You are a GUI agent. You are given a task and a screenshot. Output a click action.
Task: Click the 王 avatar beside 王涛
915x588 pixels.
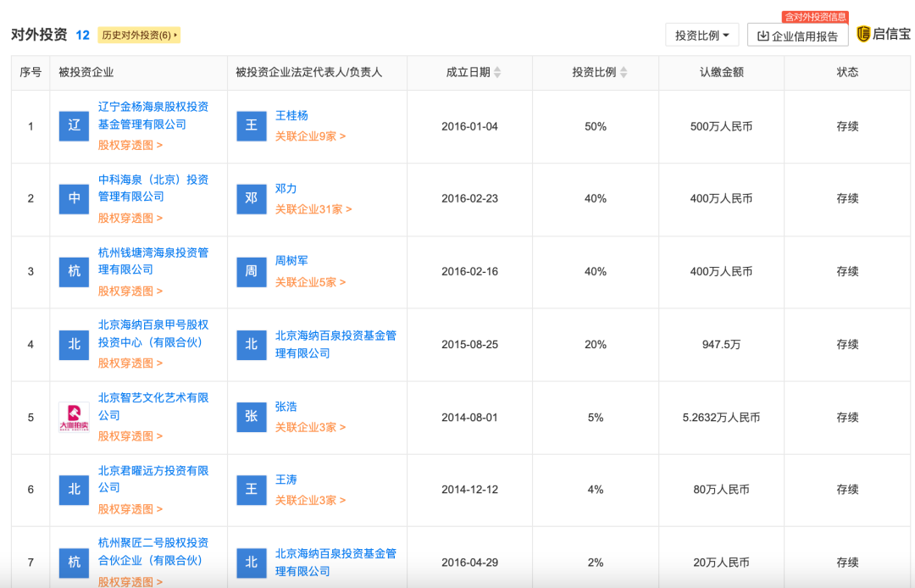(252, 490)
